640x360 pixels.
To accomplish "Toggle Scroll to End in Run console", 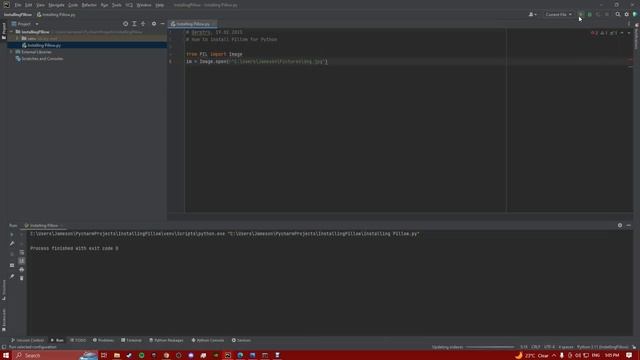I will [x=22, y=261].
